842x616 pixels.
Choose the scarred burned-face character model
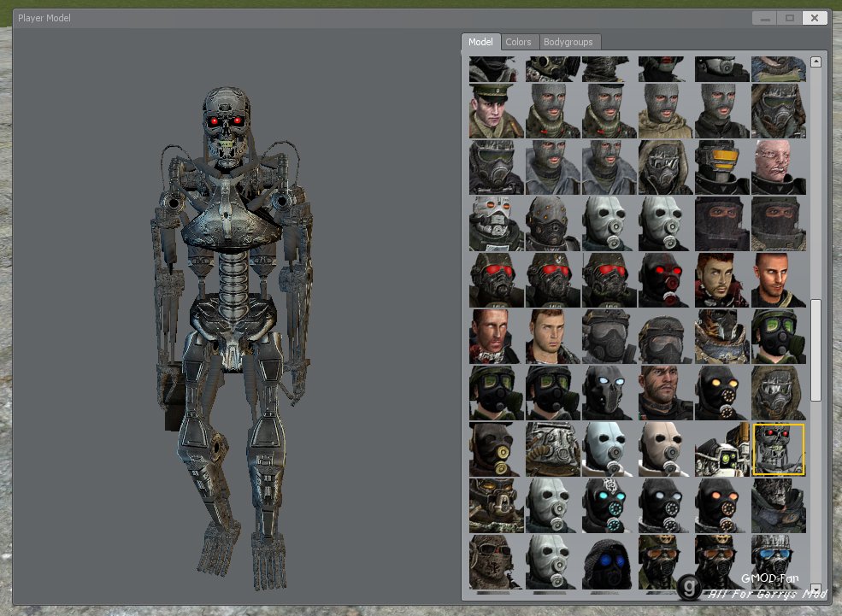pos(778,166)
